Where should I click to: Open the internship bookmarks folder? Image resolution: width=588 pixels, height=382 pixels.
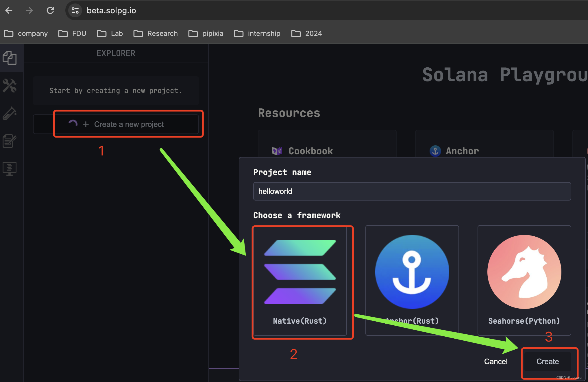click(x=257, y=34)
